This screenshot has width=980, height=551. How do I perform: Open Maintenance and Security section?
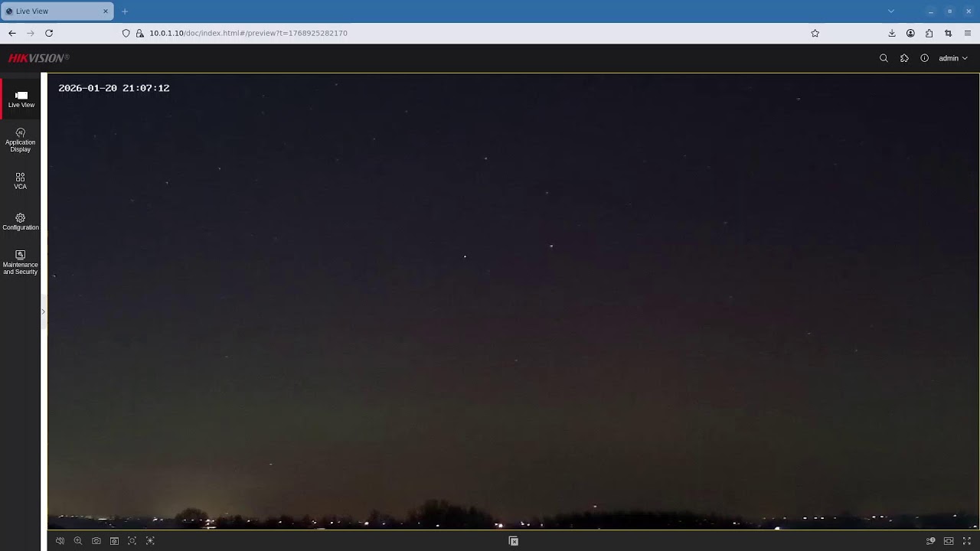pyautogui.click(x=21, y=262)
